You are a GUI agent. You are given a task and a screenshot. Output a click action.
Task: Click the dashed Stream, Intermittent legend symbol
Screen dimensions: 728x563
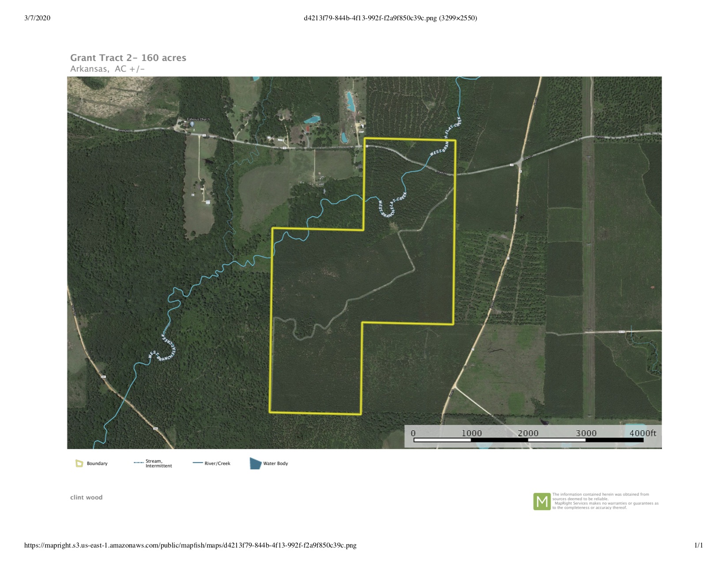[139, 463]
